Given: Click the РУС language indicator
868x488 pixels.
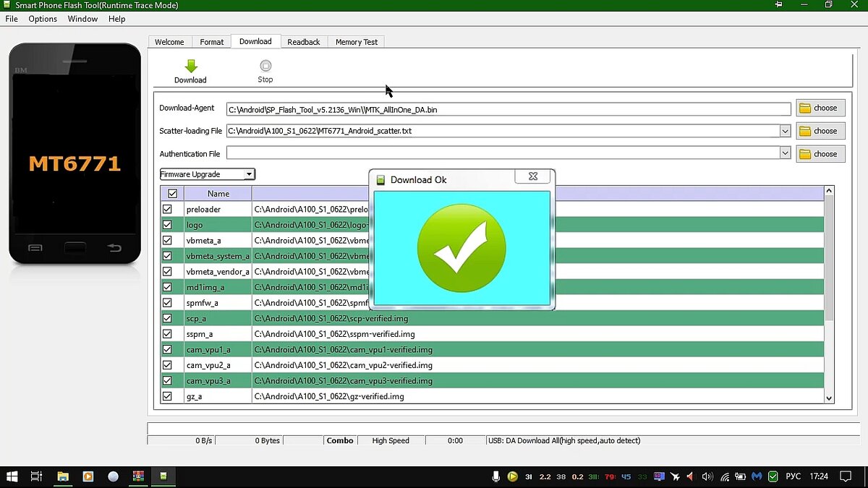Looking at the screenshot, I should (x=793, y=476).
